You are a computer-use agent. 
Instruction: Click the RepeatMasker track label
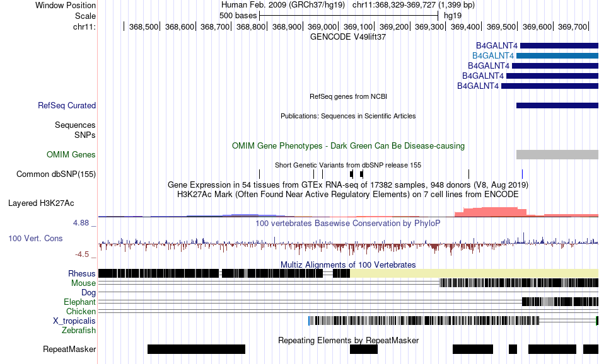(69, 349)
